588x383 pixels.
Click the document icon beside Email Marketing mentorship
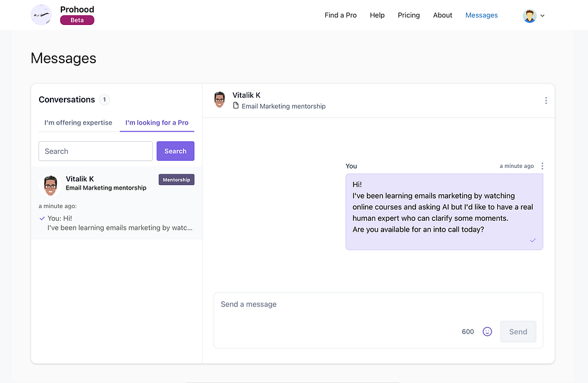[x=236, y=105]
